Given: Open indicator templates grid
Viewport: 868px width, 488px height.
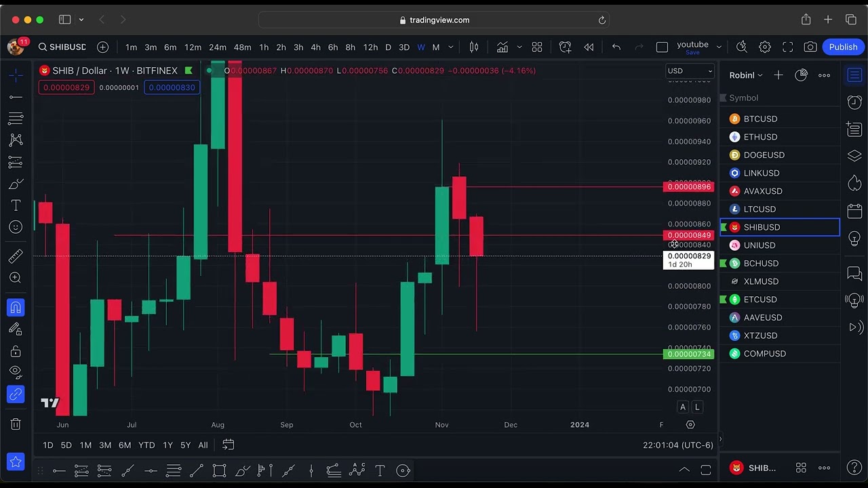Looking at the screenshot, I should point(537,47).
